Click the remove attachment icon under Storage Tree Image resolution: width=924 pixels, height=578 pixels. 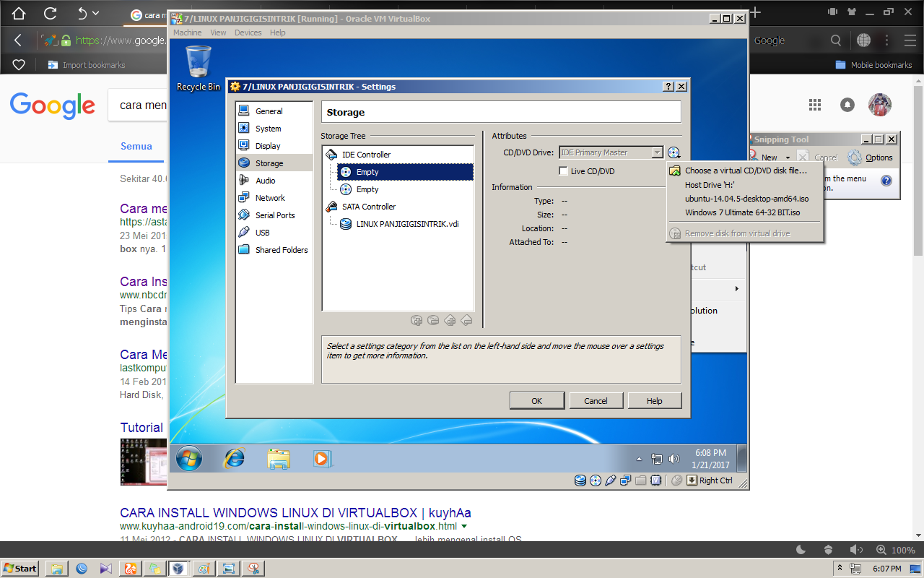pyautogui.click(x=433, y=320)
